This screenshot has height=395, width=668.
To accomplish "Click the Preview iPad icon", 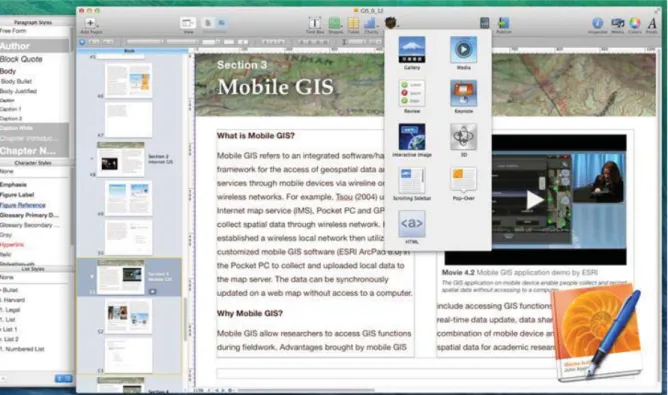I will click(x=484, y=23).
